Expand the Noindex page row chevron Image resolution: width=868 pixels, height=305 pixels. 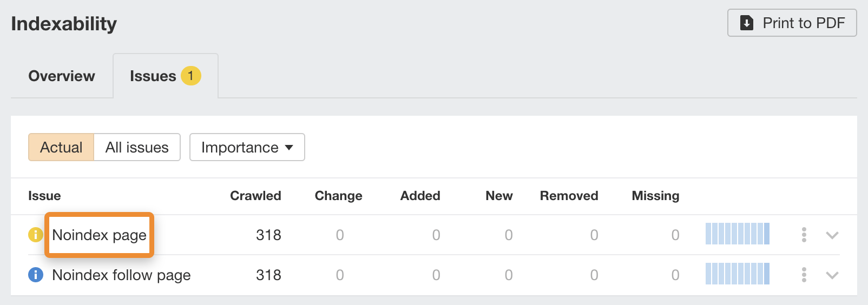832,235
